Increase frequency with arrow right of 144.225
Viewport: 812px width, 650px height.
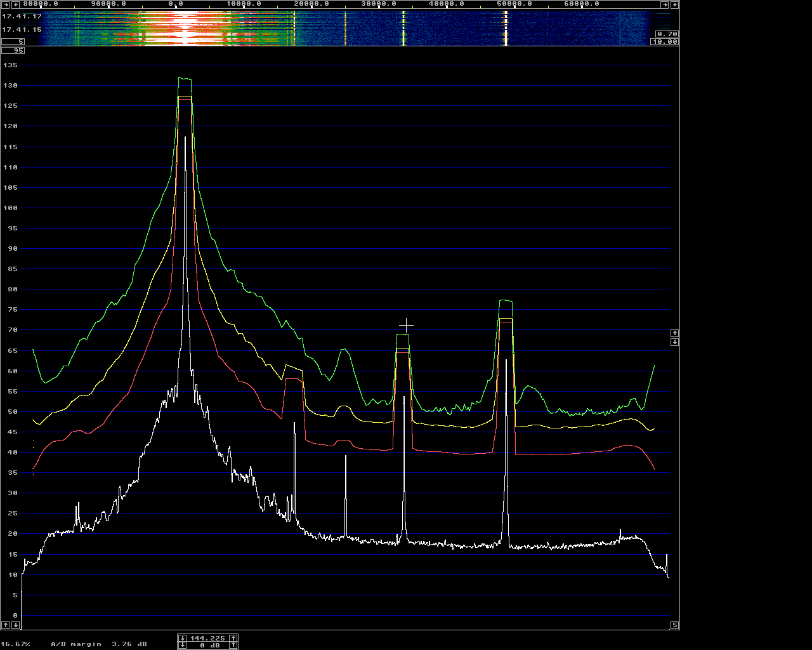tap(233, 638)
